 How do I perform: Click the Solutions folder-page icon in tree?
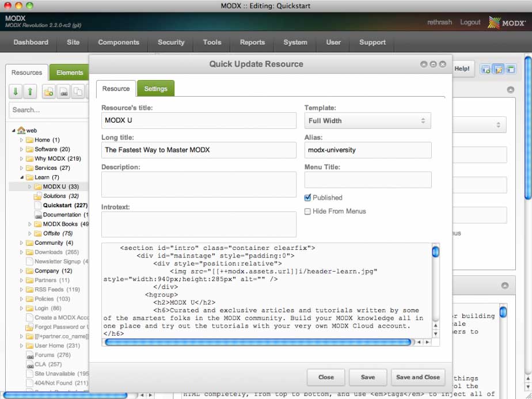click(x=37, y=196)
